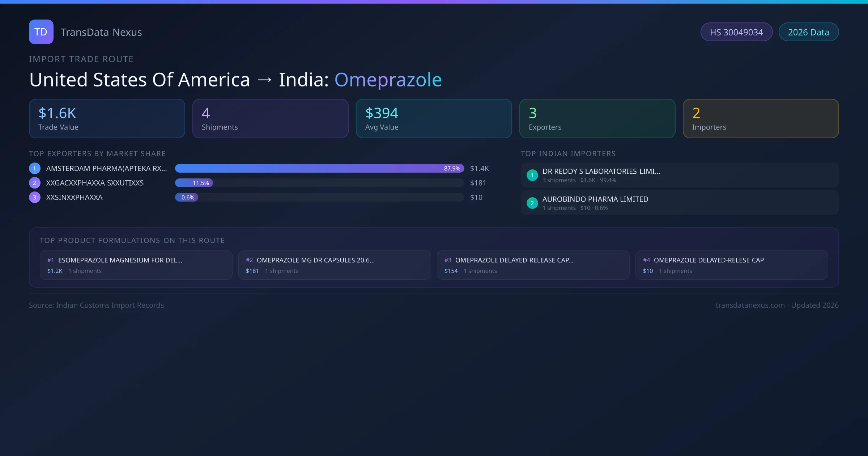868x456 pixels.
Task: Click the Indian Customs Import Records source text
Action: pos(96,305)
